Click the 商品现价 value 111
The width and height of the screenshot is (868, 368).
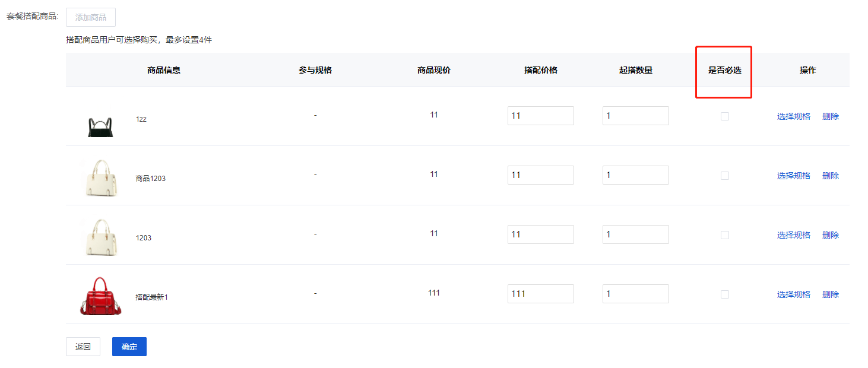pos(434,293)
